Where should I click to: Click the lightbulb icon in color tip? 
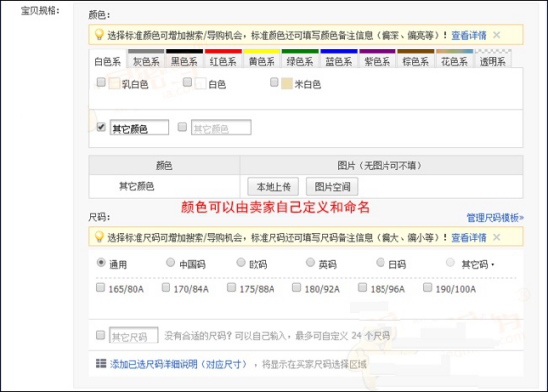99,35
